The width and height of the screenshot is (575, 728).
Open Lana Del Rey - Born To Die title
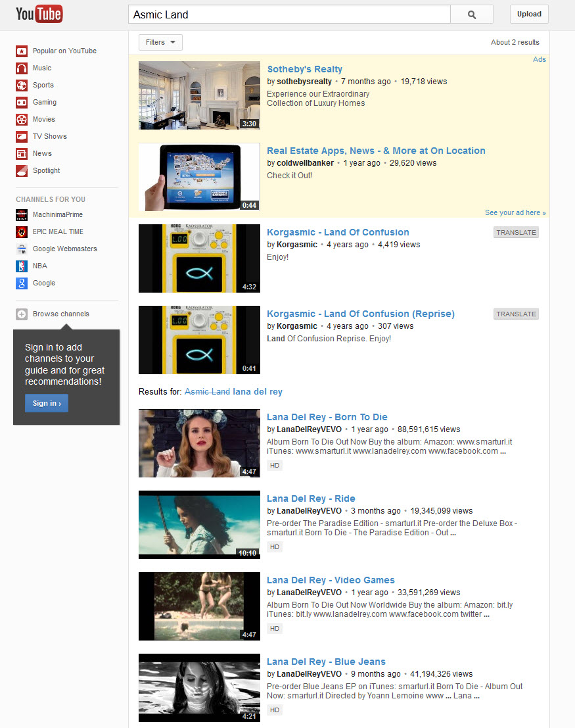click(x=327, y=417)
